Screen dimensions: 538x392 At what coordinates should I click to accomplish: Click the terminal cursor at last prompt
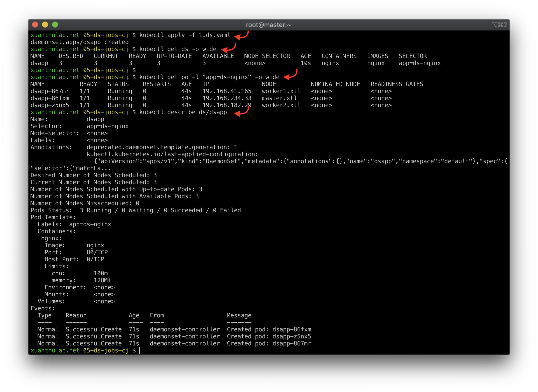[x=140, y=350]
